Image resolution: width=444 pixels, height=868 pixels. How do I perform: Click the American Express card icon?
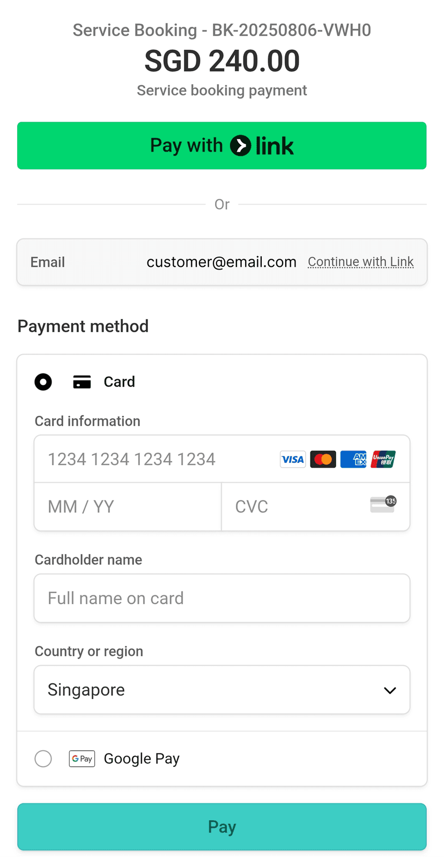[353, 459]
